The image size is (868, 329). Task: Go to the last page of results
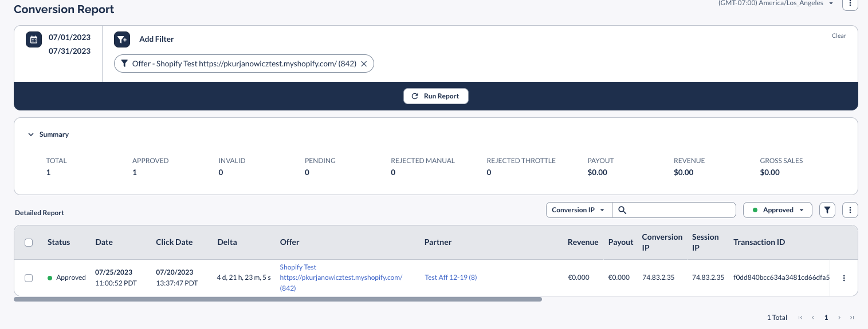click(852, 318)
